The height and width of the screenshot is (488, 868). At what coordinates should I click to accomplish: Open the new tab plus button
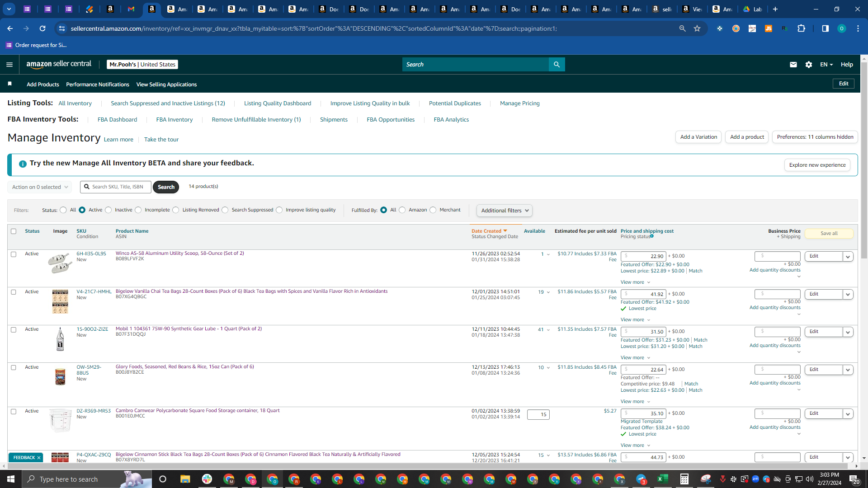click(775, 9)
